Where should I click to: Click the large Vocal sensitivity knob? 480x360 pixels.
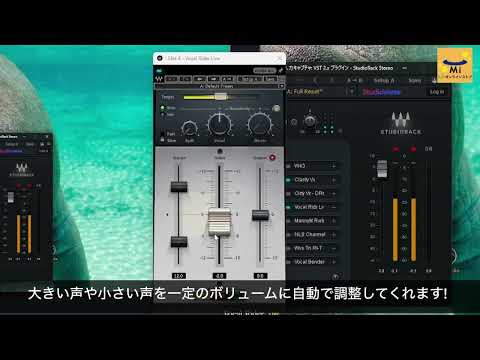coord(219,125)
